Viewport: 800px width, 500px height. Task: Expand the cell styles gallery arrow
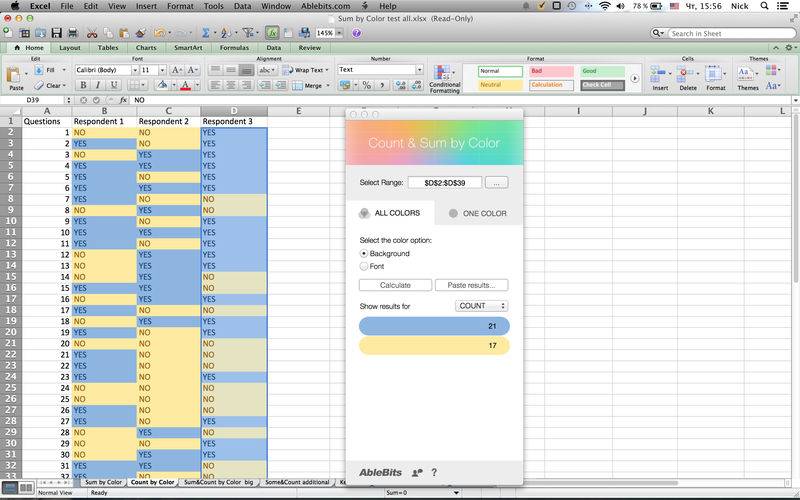click(x=634, y=79)
